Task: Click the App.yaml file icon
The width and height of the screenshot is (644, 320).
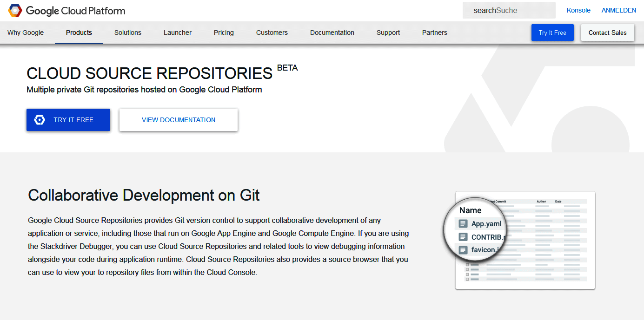Action: point(463,223)
